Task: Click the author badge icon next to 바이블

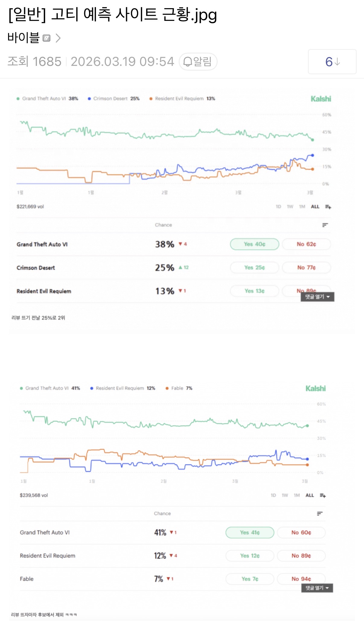Action: click(x=46, y=38)
